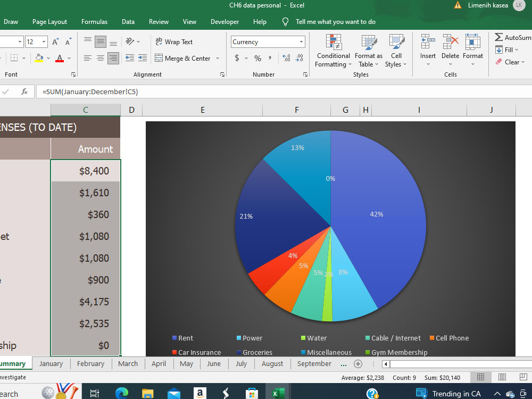
Task: Apply the fill color bucket
Action: pos(39,58)
